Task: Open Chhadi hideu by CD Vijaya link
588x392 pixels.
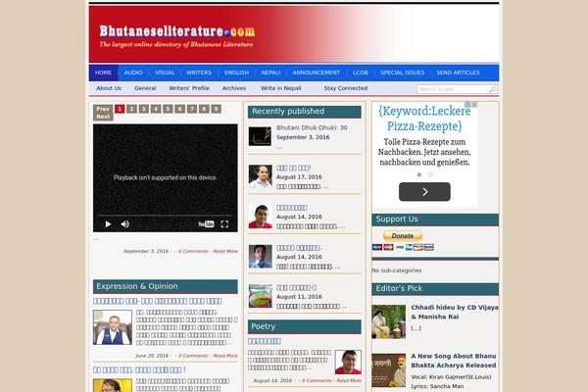Action: tap(455, 312)
